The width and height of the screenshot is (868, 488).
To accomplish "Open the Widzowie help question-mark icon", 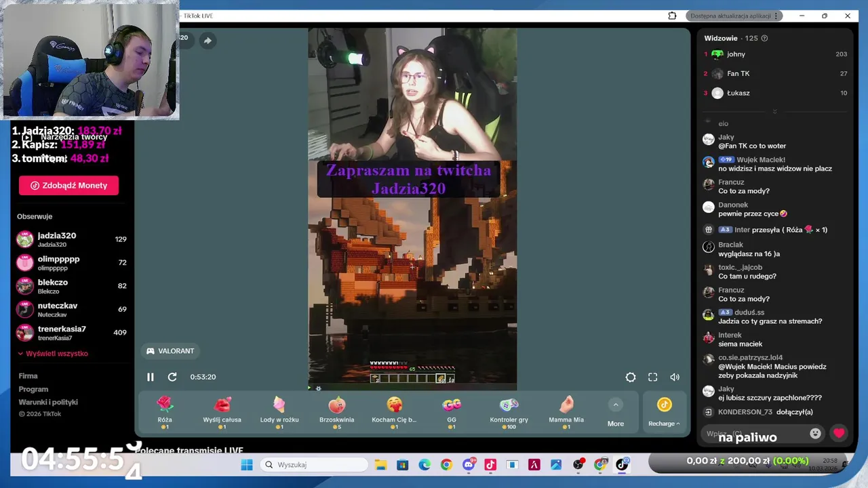I will [764, 38].
